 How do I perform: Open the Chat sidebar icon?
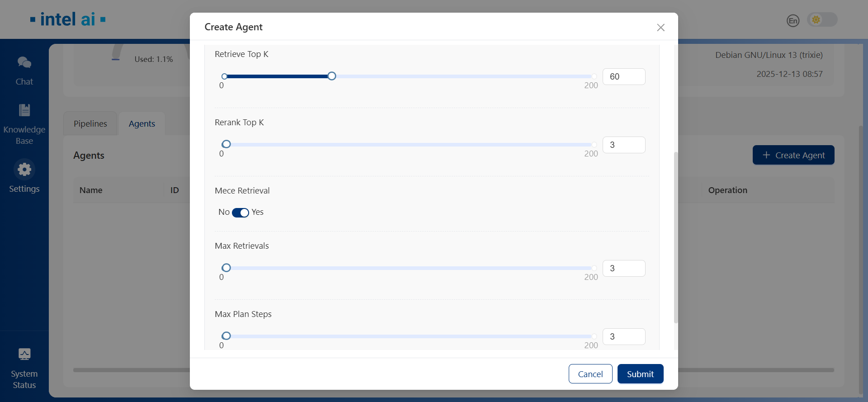(24, 62)
